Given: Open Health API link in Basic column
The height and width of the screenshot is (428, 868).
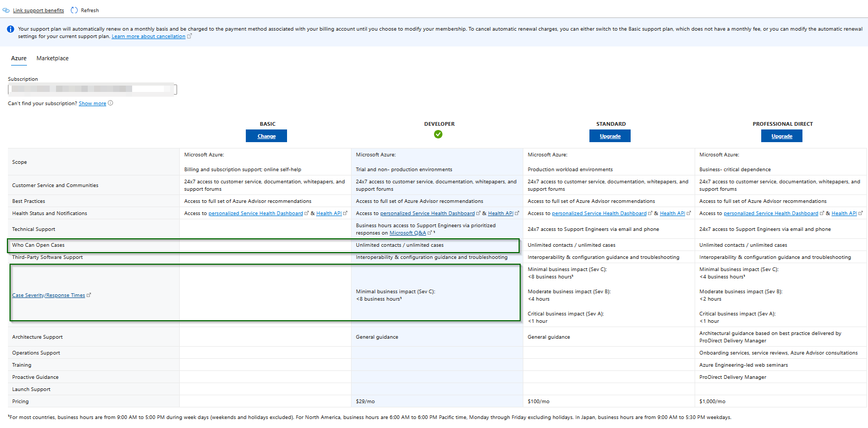Looking at the screenshot, I should pos(329,213).
